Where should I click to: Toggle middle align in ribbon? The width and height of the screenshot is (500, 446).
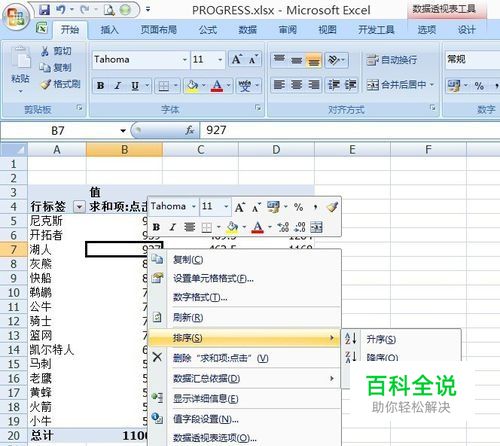click(x=296, y=60)
